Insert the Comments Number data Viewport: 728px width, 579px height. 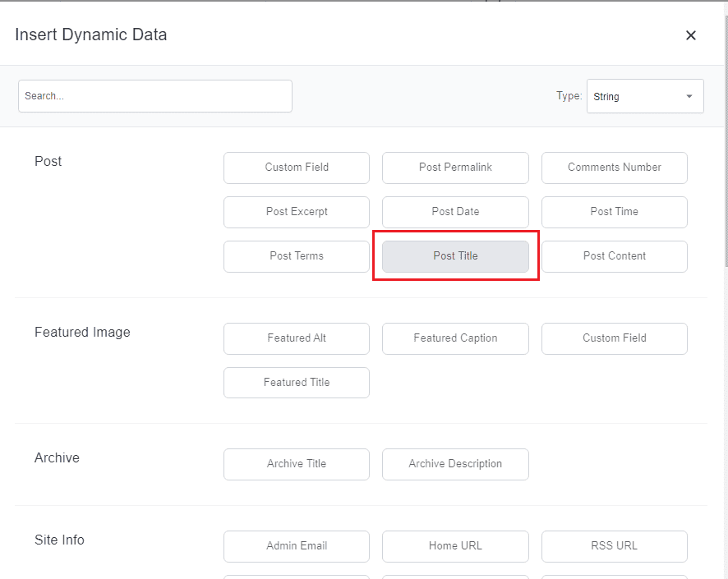pos(615,168)
